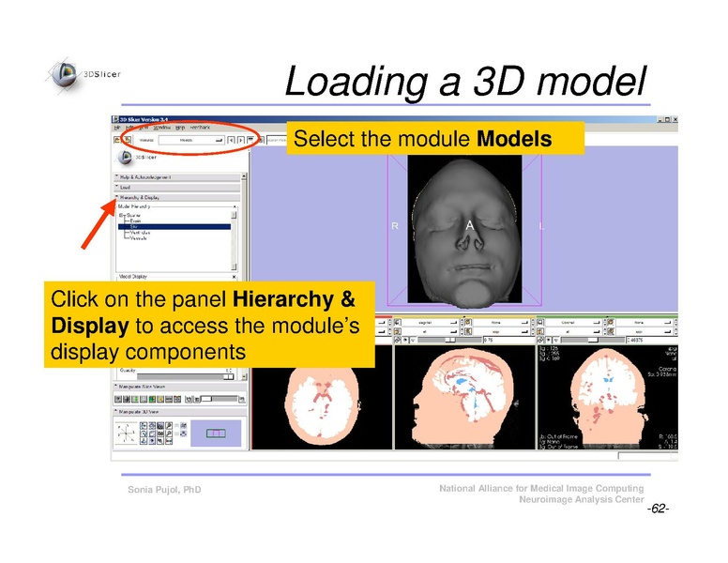Click the 3D face model in the viewer
Viewport: 728px width, 563px height.
pos(464,233)
